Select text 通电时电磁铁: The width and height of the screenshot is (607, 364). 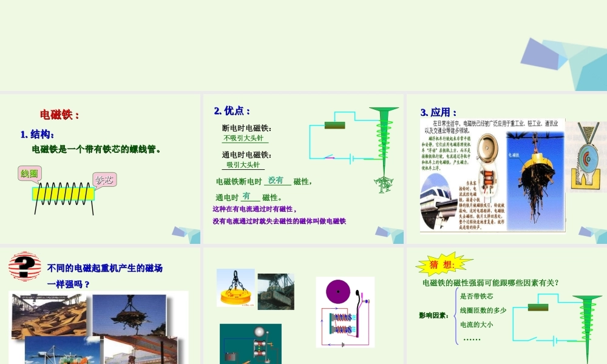point(246,155)
